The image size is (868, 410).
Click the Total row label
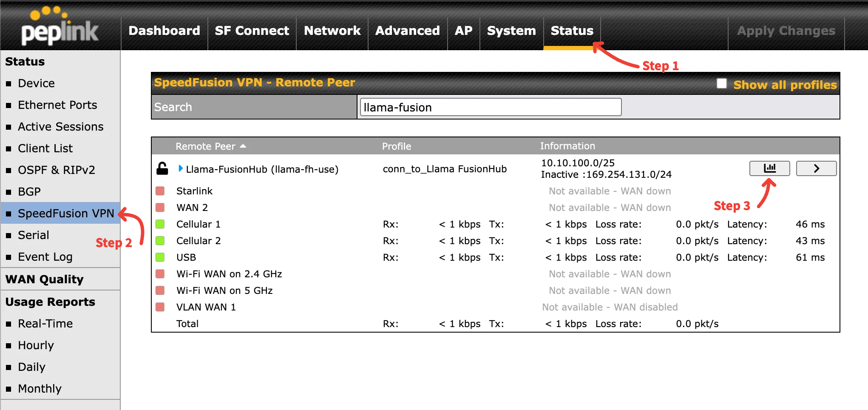[187, 324]
